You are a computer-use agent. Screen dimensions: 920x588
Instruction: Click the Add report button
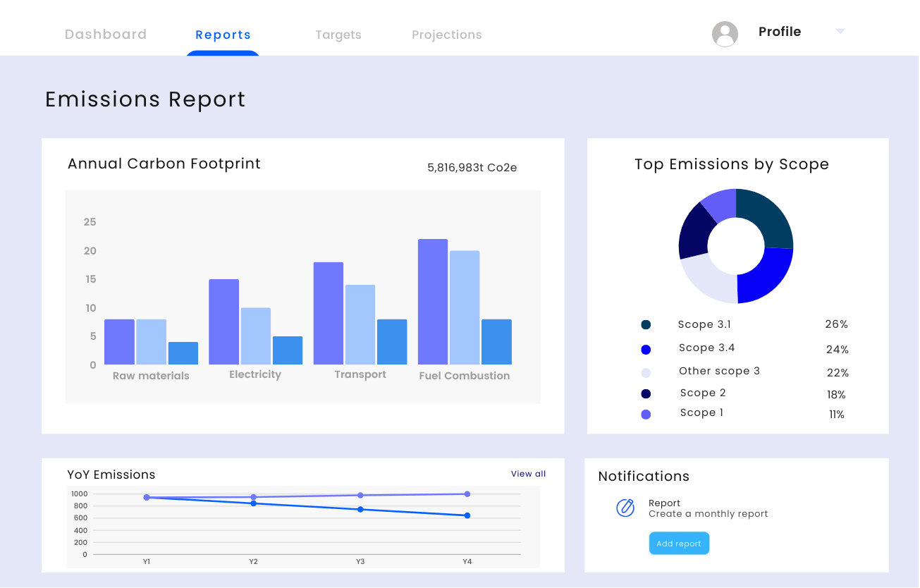pos(678,543)
